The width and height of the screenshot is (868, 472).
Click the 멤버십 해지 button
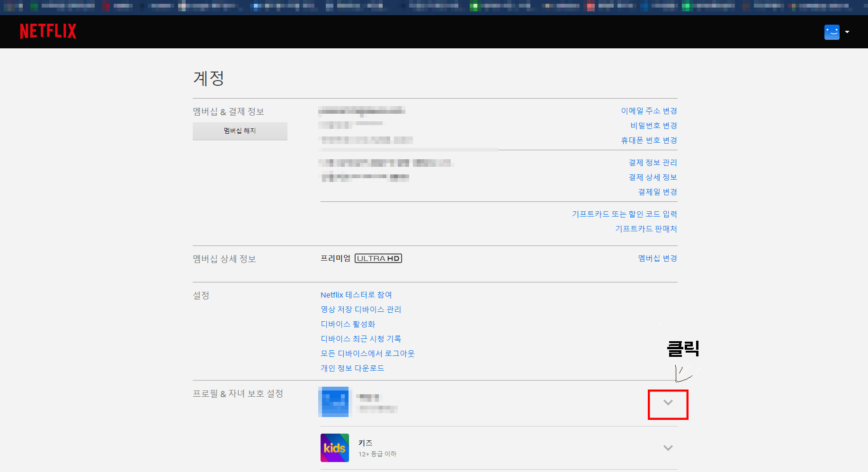tap(240, 131)
